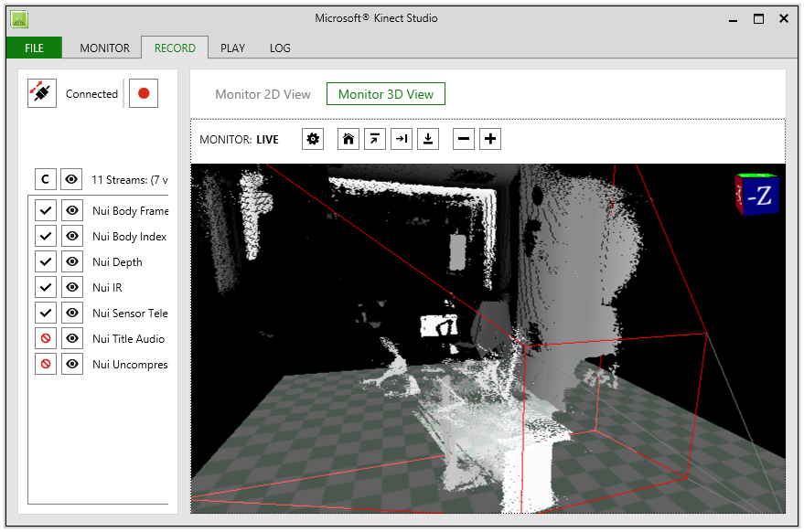Open the FILE menu
Screen dimensions: 804x532
(x=35, y=48)
